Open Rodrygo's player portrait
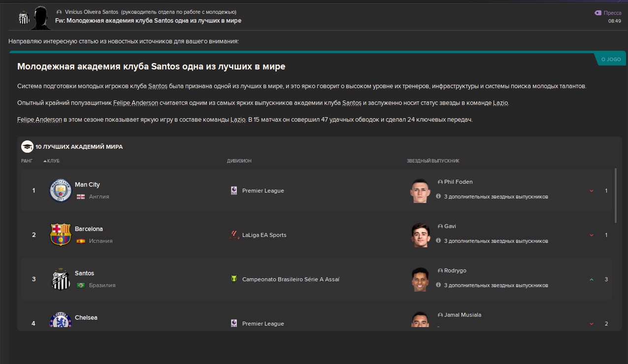Viewport: 628px width, 364px height. 420,279
